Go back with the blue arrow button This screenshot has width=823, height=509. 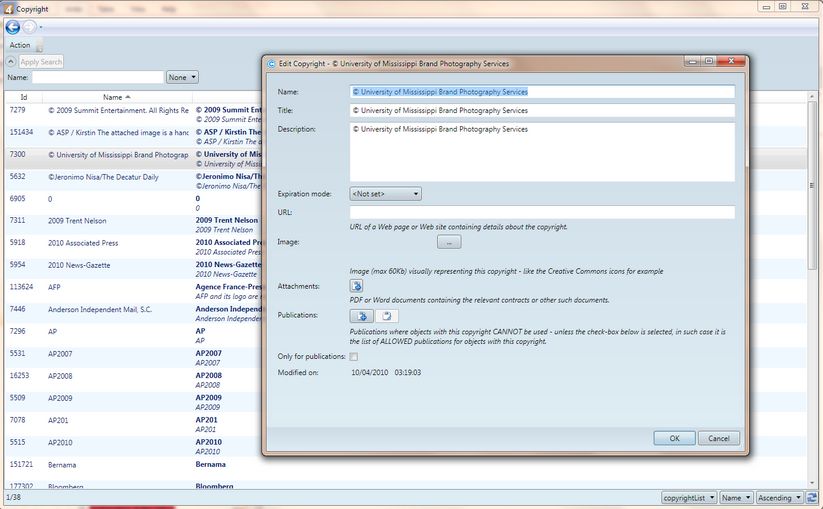[x=13, y=27]
